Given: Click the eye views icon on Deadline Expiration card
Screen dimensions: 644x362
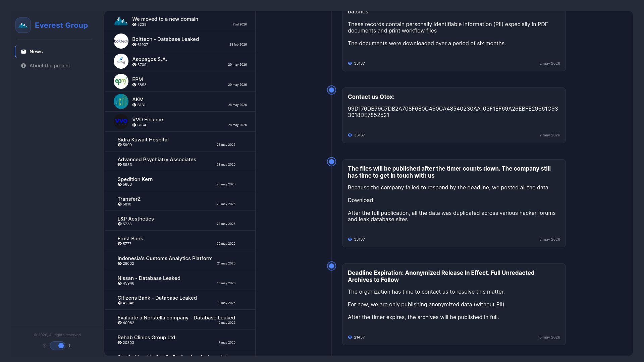Looking at the screenshot, I should tap(350, 337).
